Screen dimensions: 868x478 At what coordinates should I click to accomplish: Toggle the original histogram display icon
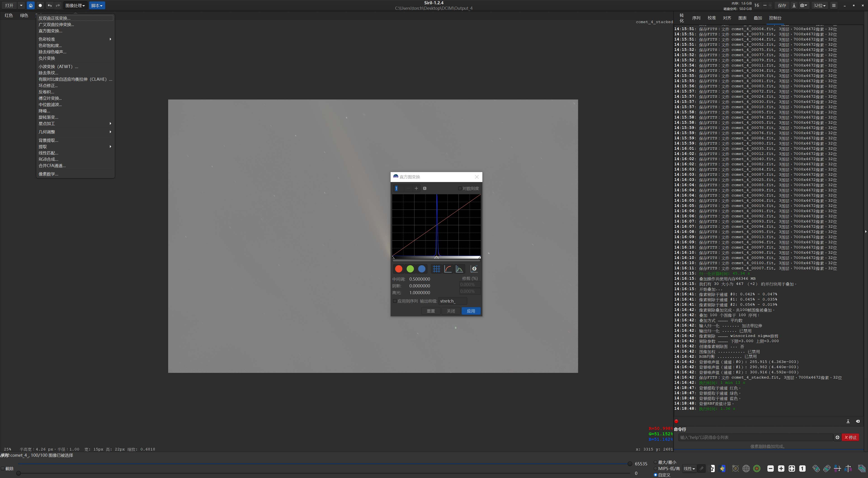click(x=459, y=269)
